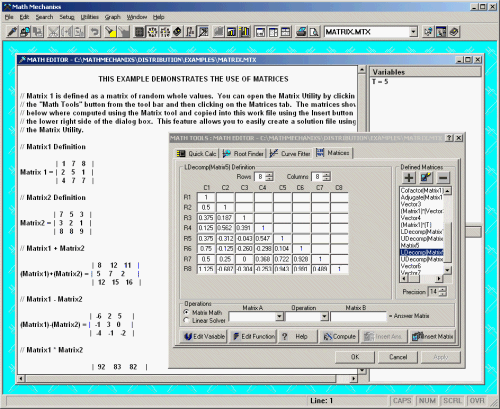Image resolution: width=500 pixels, height=409 pixels.
Task: Add a new matrix with plus button
Action: click(409, 178)
